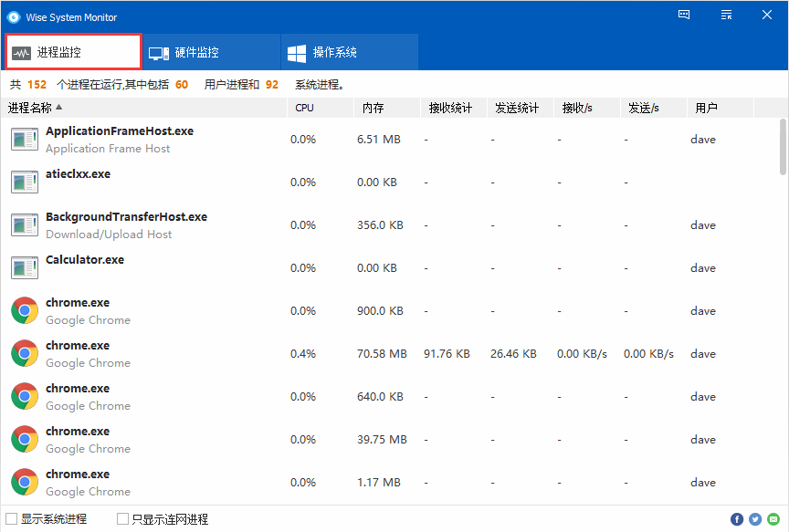This screenshot has width=789, height=532.
Task: Click the 26.46 KB sent total value
Action: 514,354
